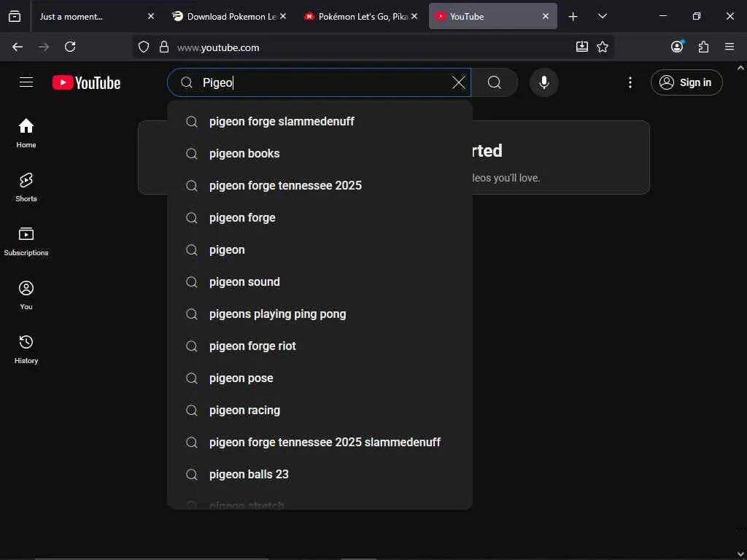
Task: Pick suggestion 'pigeons playing ping pong'
Action: pos(320,314)
